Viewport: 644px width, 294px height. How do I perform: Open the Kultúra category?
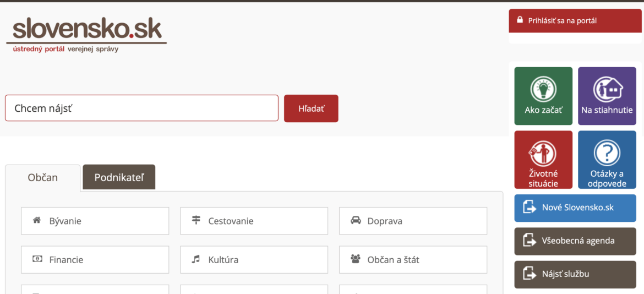click(254, 259)
